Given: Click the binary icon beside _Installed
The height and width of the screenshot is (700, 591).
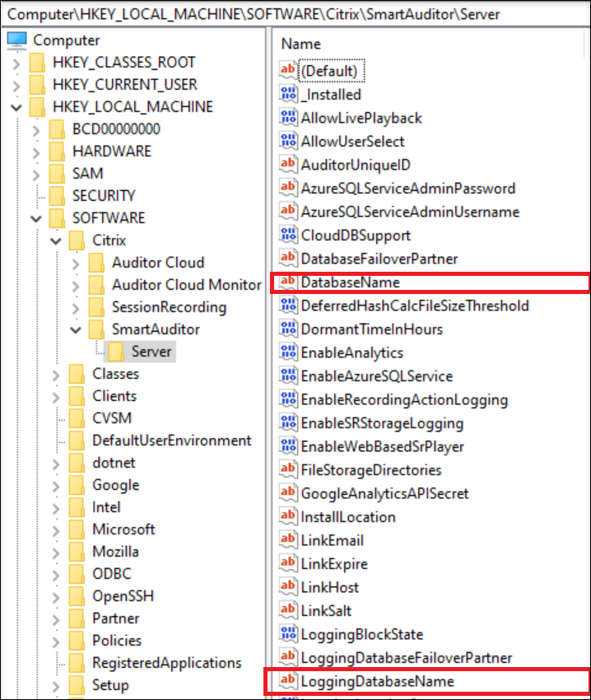Looking at the screenshot, I should pos(288,94).
